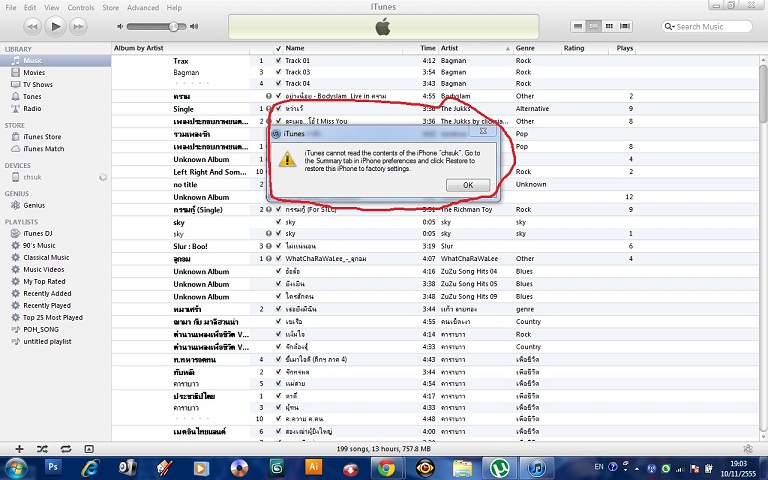The height and width of the screenshot is (480, 768).
Task: Open Illustrator from the taskbar
Action: [x=313, y=467]
